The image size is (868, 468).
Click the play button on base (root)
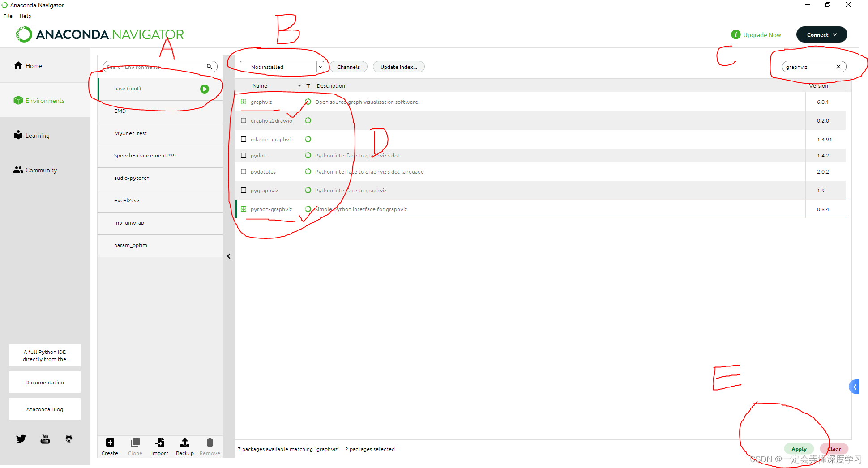205,89
